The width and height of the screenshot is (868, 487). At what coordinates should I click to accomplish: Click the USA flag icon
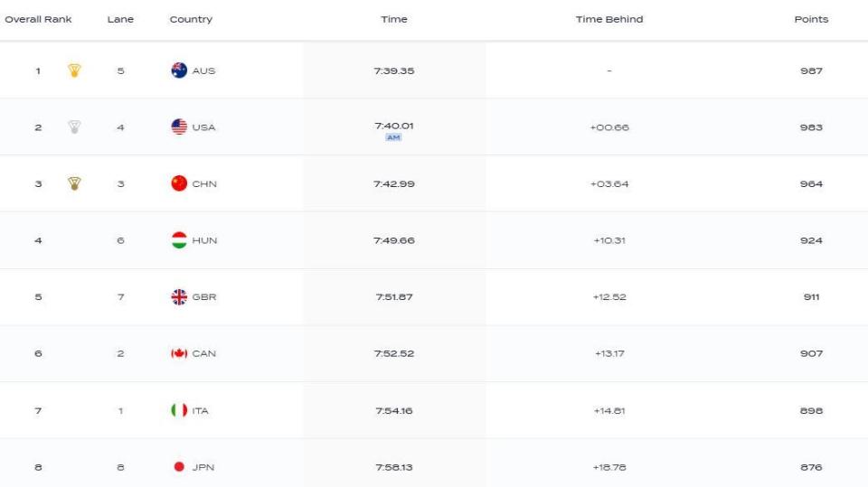tap(179, 126)
